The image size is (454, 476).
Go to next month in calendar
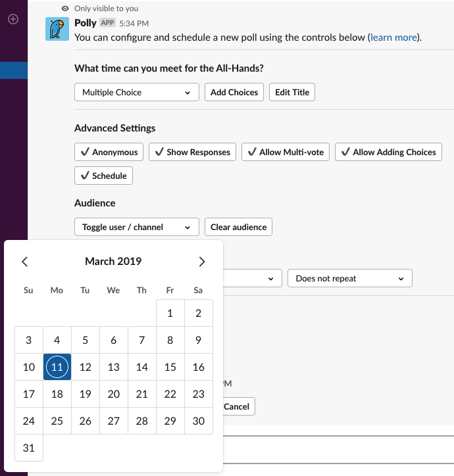tap(201, 262)
